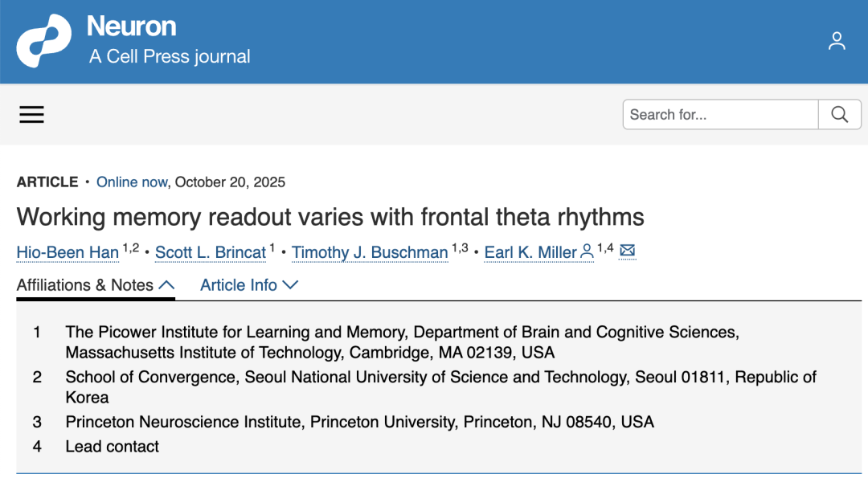Open author Earl K. Miller's link
This screenshot has height=478, width=868.
click(530, 252)
